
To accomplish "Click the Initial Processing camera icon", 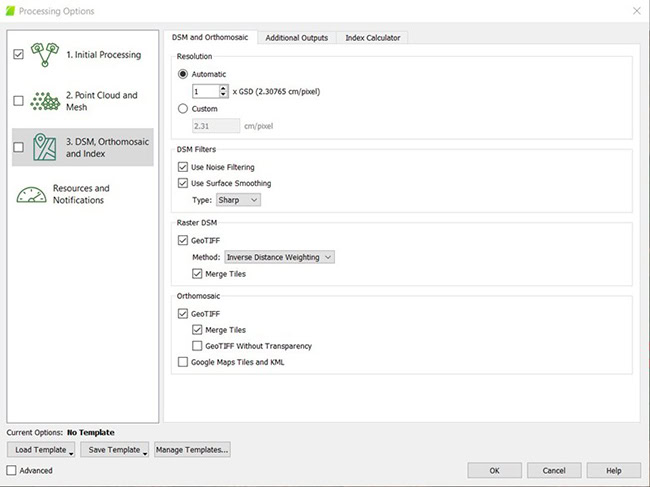I will (x=45, y=54).
